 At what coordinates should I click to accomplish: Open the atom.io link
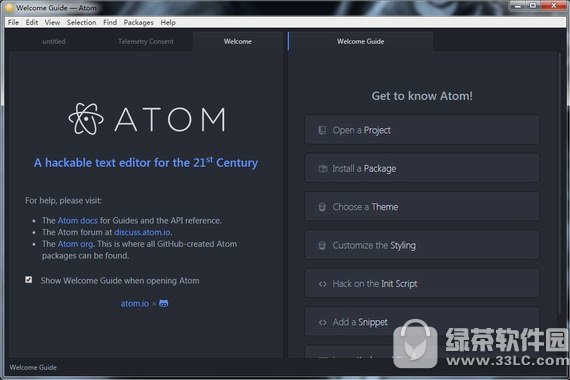tap(135, 303)
